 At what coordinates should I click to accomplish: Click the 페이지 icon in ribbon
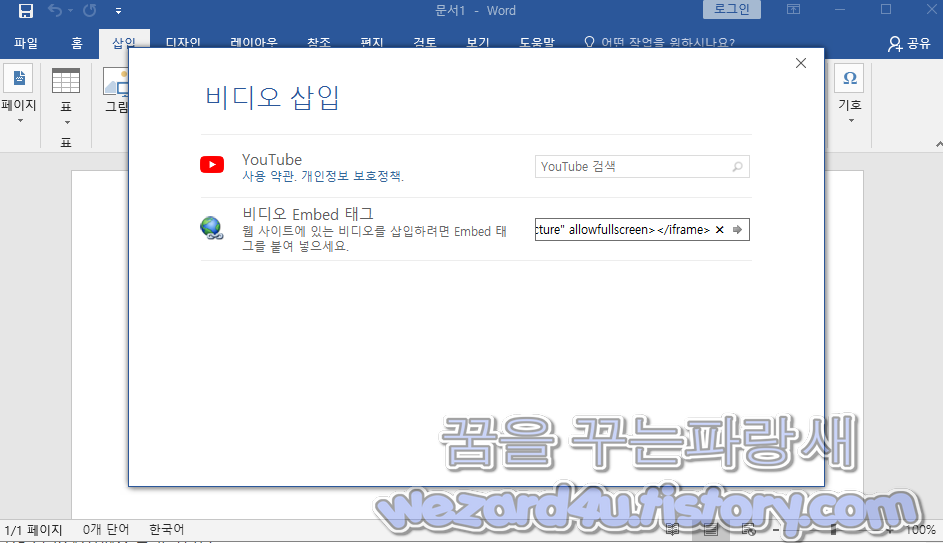[x=19, y=79]
